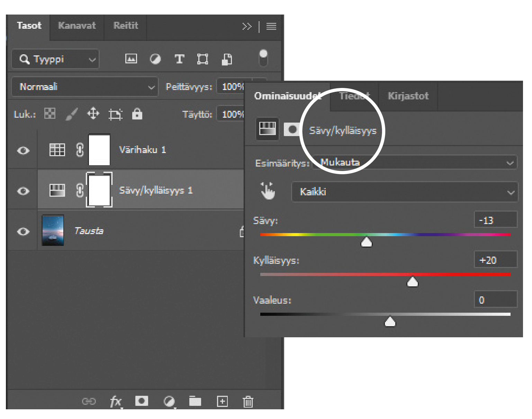The height and width of the screenshot is (419, 532).
Task: Switch to the Kirjastot tab
Action: [x=408, y=96]
